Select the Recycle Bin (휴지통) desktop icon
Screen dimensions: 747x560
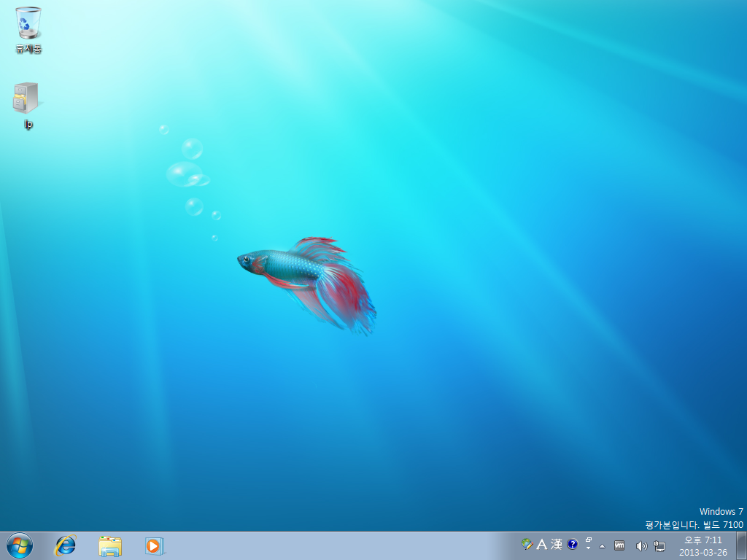(x=28, y=23)
